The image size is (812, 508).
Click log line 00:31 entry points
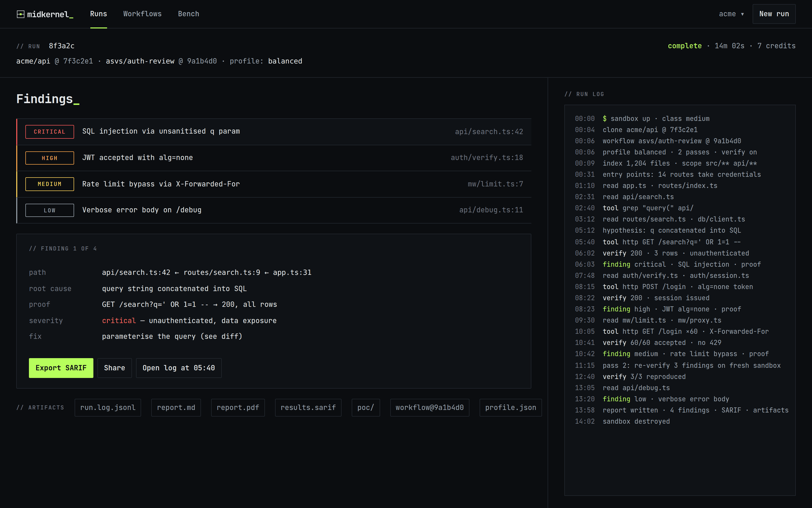pyautogui.click(x=668, y=174)
